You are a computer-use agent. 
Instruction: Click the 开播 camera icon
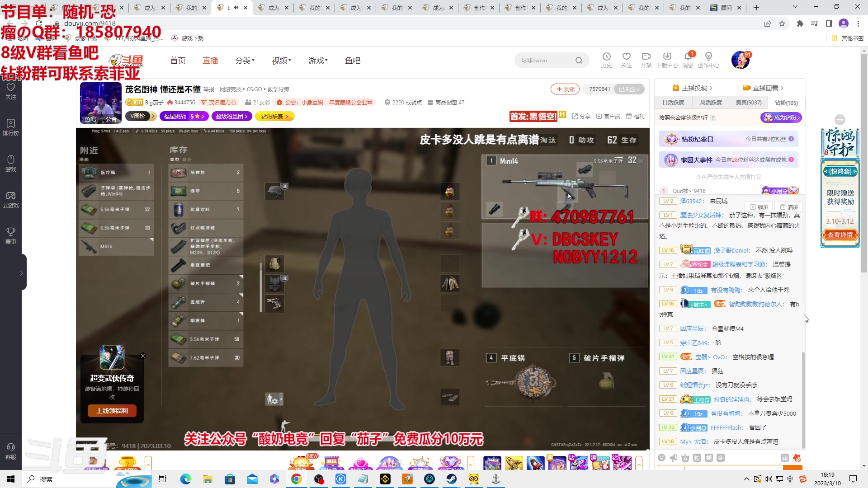(646, 60)
